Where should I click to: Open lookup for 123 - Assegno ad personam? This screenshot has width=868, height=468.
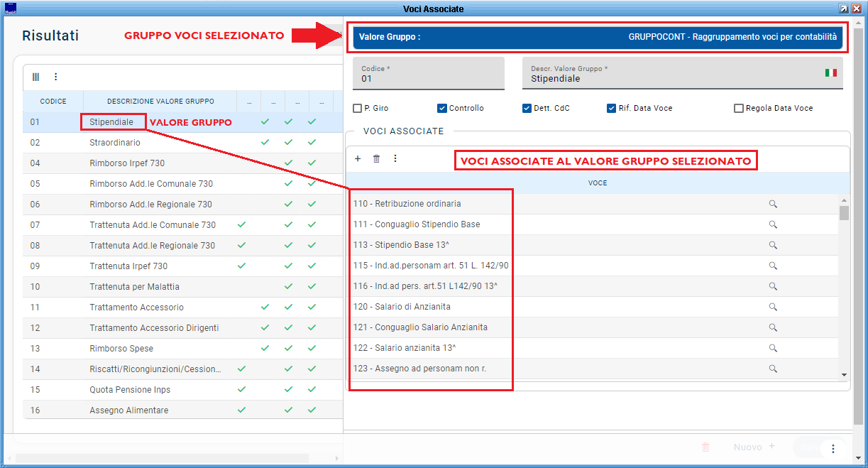pyautogui.click(x=773, y=369)
